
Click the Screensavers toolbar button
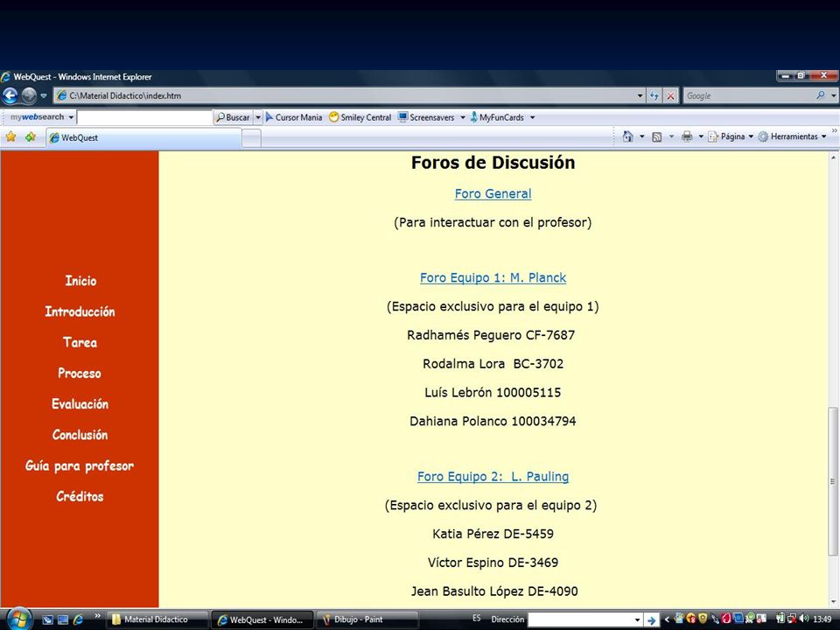tap(426, 117)
